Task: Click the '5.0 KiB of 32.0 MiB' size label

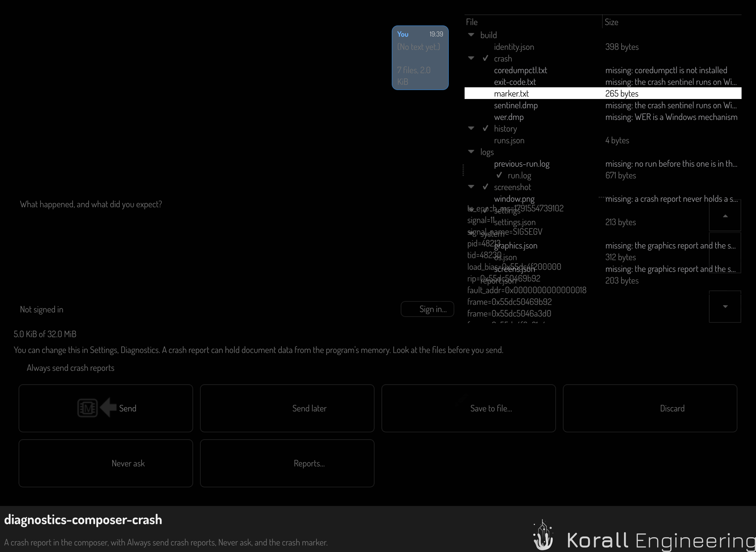Action: click(45, 334)
